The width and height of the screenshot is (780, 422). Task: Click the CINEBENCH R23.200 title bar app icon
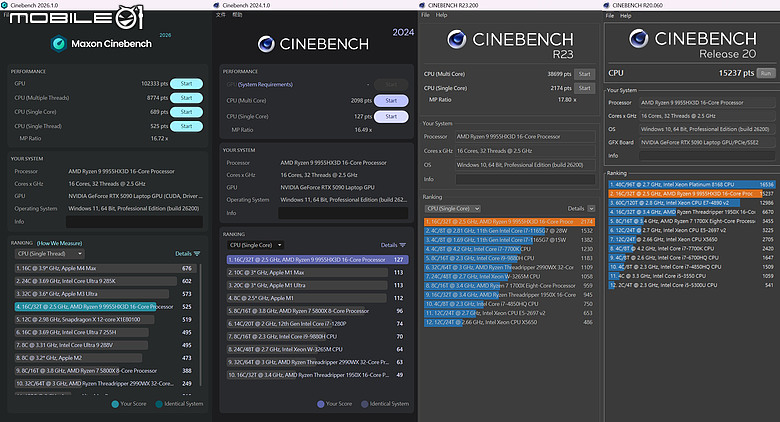click(422, 5)
